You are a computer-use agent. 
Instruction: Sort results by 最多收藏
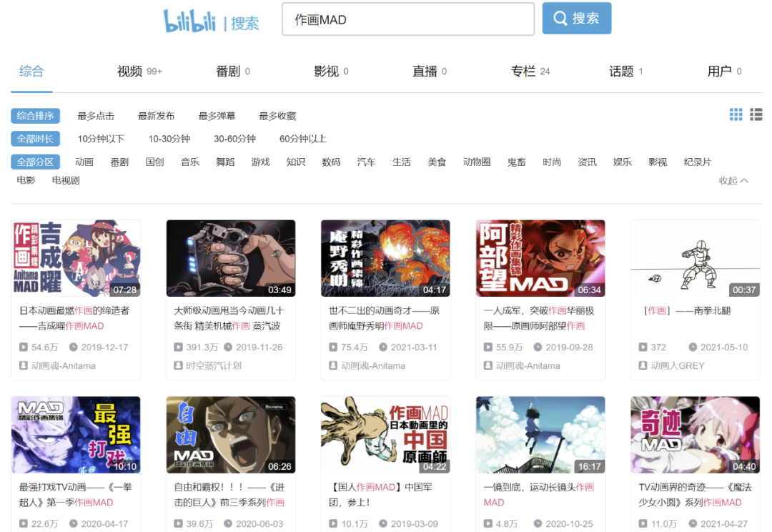coord(277,116)
